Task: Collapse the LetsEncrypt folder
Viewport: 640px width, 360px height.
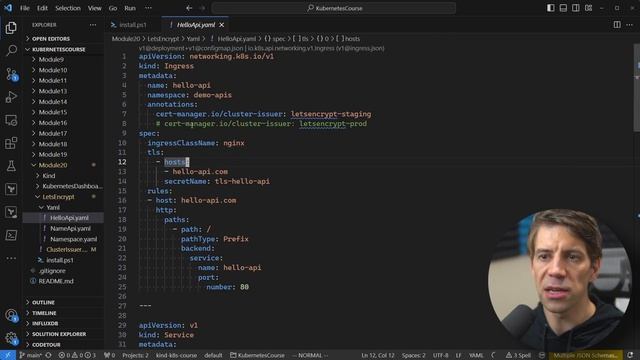Action: (x=58, y=197)
